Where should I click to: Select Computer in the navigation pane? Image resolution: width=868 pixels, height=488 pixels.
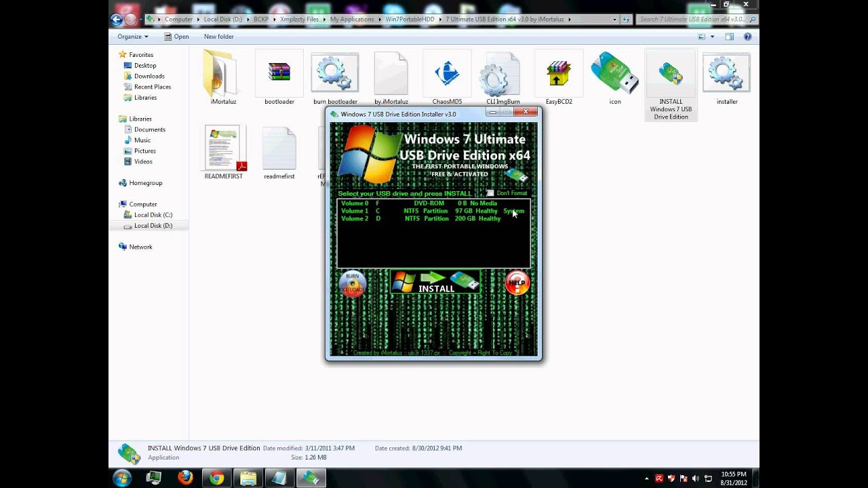pos(142,205)
